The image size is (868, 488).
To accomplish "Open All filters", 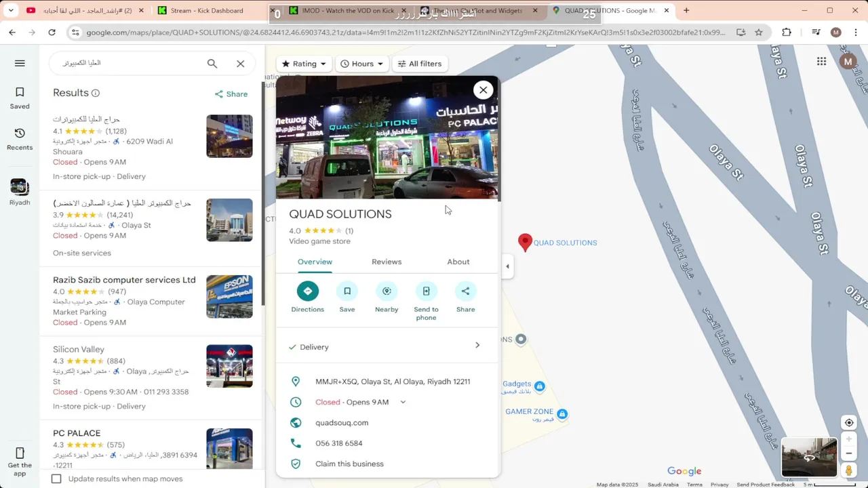I will (x=420, y=64).
